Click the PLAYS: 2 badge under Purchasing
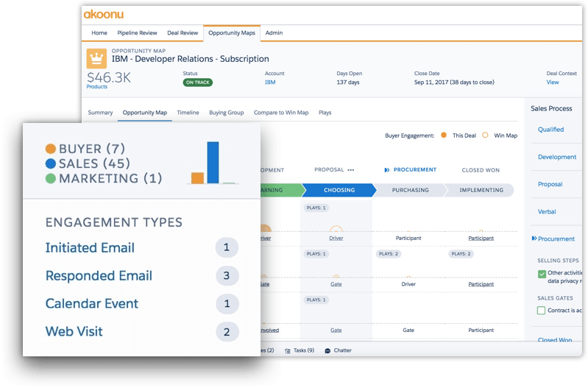This screenshot has width=588, height=388. pyautogui.click(x=388, y=254)
